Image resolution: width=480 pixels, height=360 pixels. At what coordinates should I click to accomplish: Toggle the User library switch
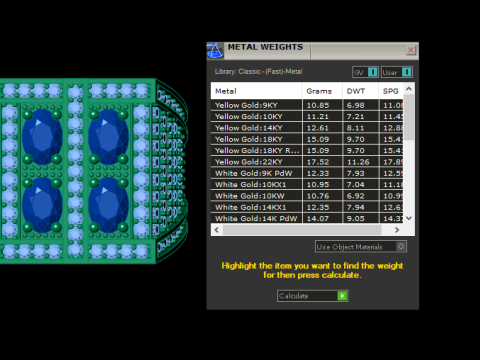397,72
